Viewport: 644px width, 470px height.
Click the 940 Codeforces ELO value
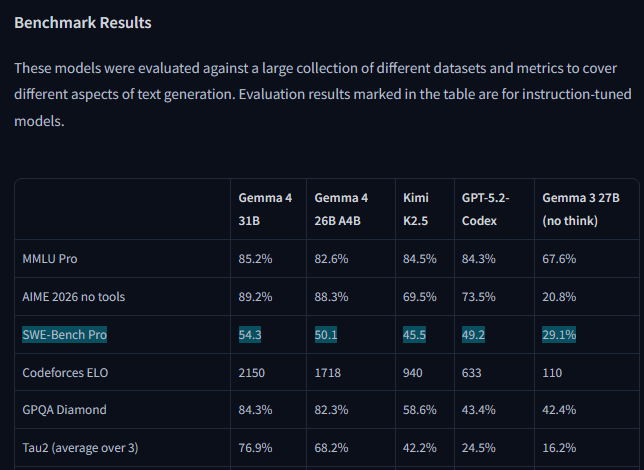click(x=412, y=373)
